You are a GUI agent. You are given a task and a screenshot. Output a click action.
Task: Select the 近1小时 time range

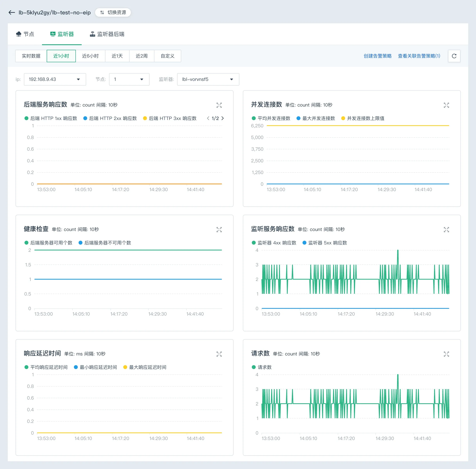[x=61, y=56]
